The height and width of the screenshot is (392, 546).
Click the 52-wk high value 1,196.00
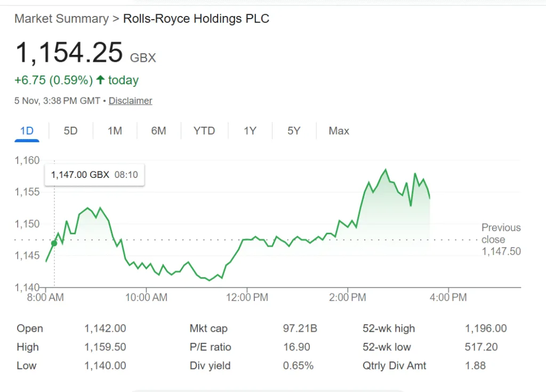click(486, 329)
